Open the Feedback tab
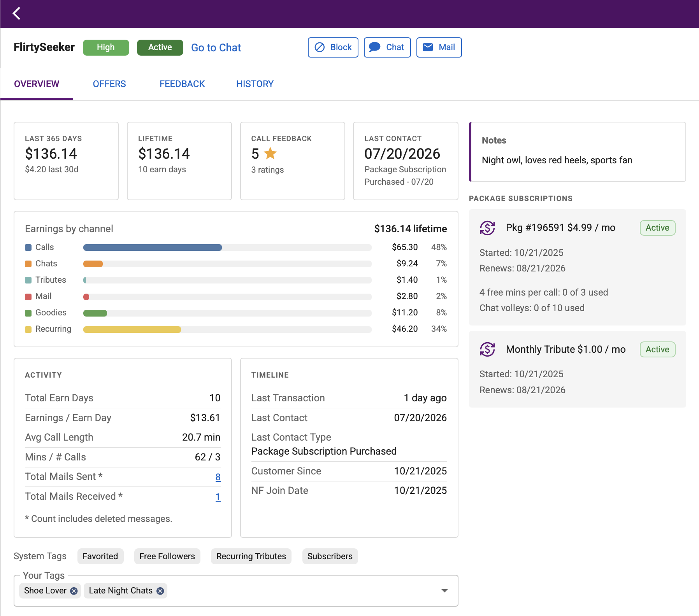This screenshot has width=699, height=616. [x=182, y=84]
